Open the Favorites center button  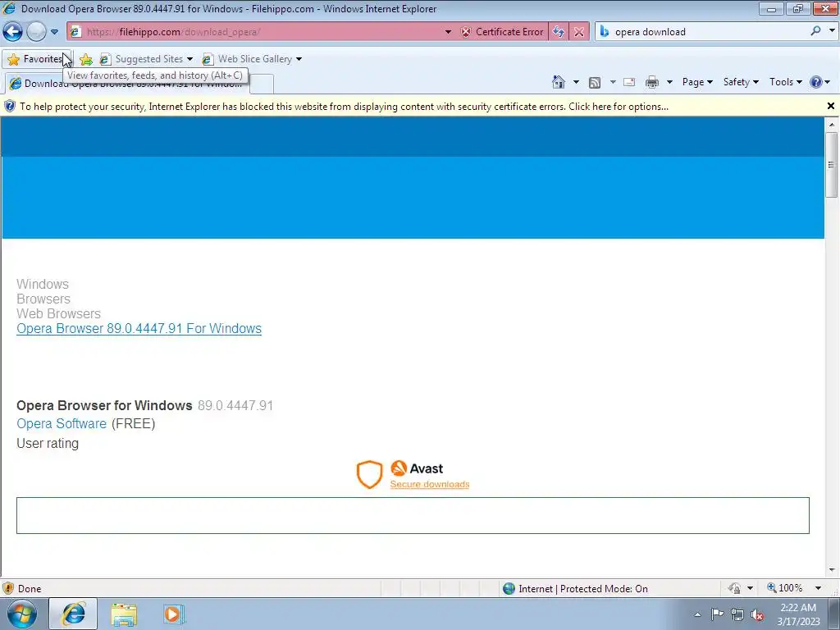pos(36,59)
